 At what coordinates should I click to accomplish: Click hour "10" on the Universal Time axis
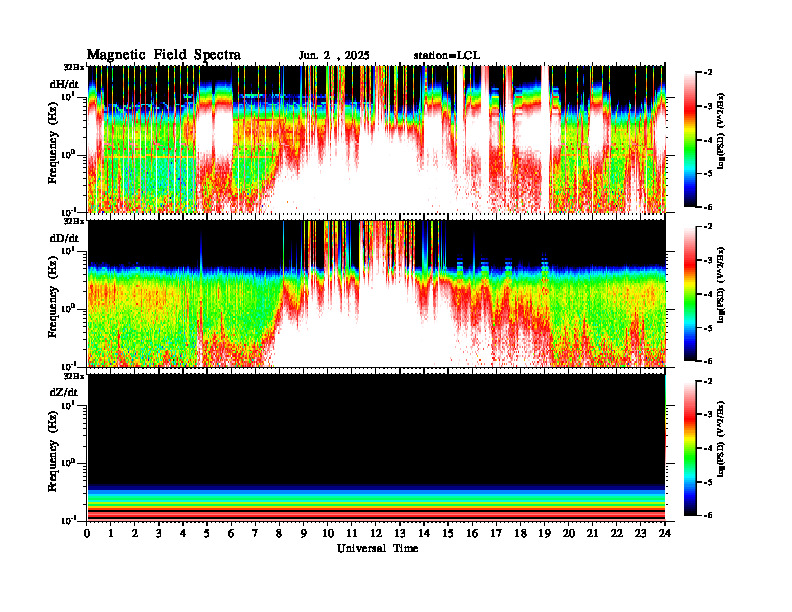pos(328,534)
